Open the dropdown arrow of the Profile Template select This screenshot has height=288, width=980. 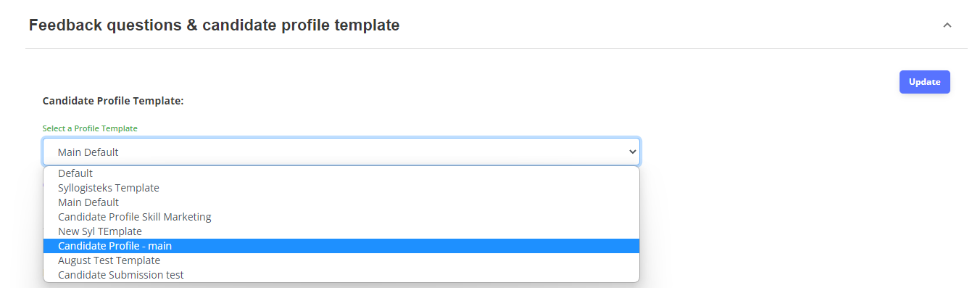[x=632, y=152]
